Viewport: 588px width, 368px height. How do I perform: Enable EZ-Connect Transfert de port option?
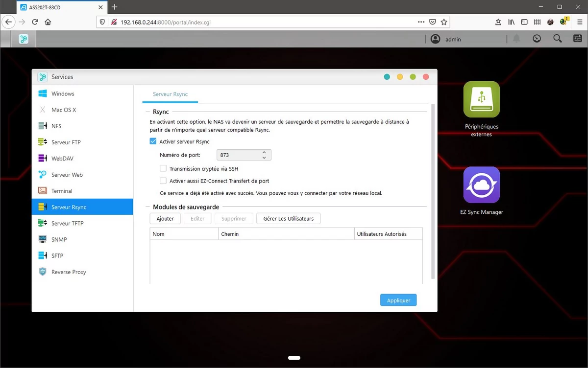tap(163, 181)
